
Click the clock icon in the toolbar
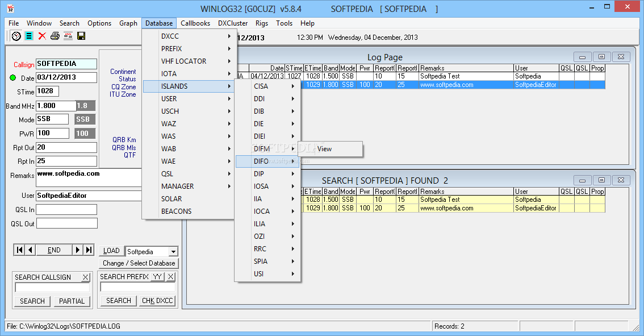(16, 36)
